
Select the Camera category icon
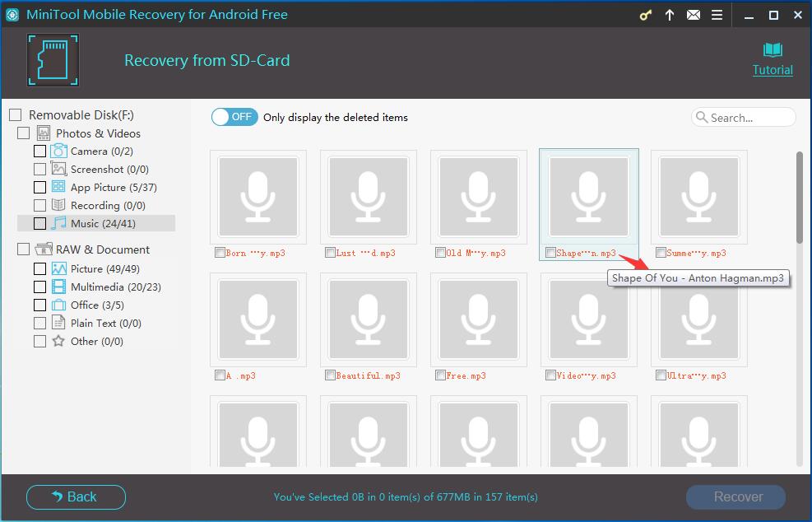click(58, 151)
